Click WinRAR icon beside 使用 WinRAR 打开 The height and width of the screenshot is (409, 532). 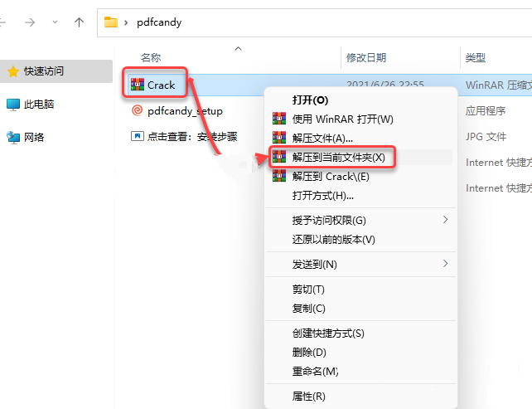click(x=279, y=118)
